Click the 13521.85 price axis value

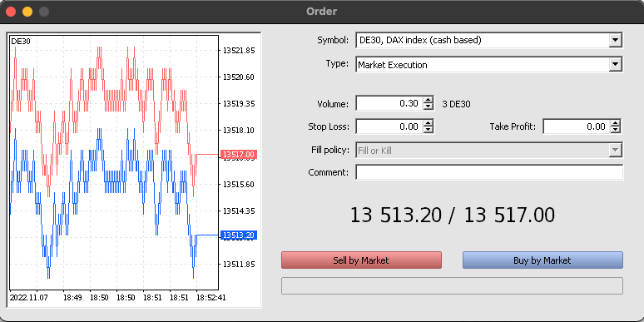pos(239,51)
